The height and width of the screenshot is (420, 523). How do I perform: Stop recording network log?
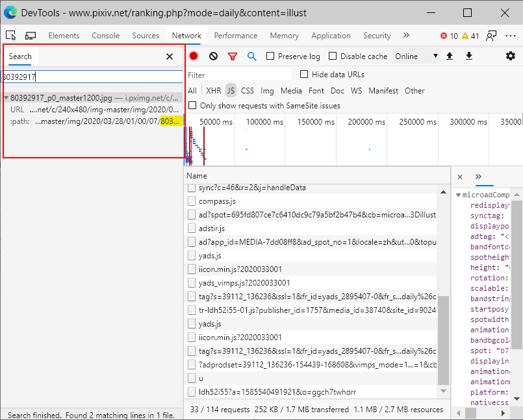click(x=194, y=56)
